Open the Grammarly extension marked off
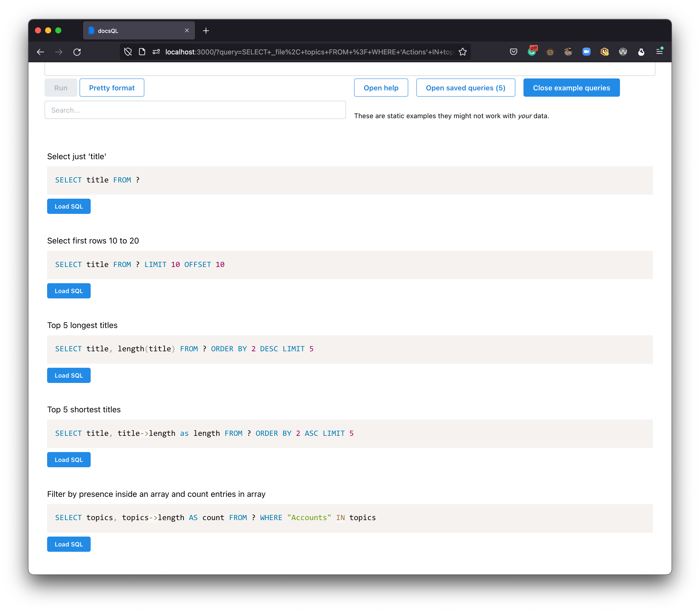 click(532, 52)
